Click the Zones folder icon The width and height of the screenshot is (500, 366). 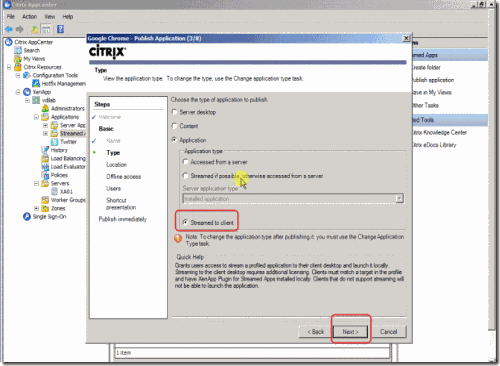tap(45, 208)
